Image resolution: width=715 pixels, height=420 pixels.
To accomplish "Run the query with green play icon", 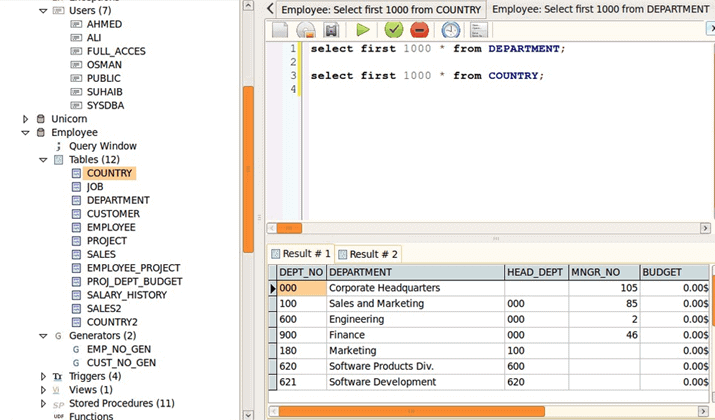I will pos(363,30).
